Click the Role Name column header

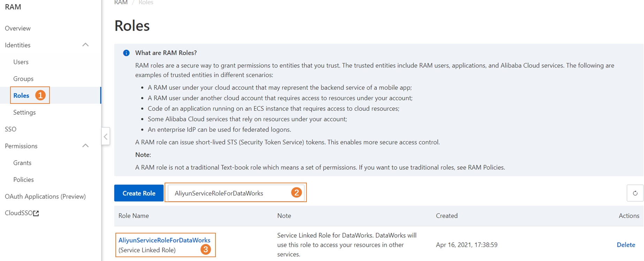[x=134, y=216]
